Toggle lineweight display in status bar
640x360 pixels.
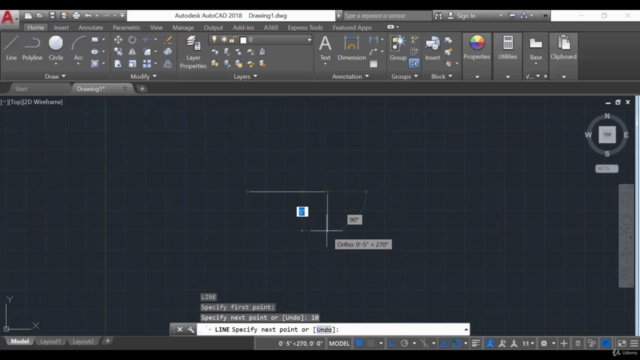[x=476, y=343]
